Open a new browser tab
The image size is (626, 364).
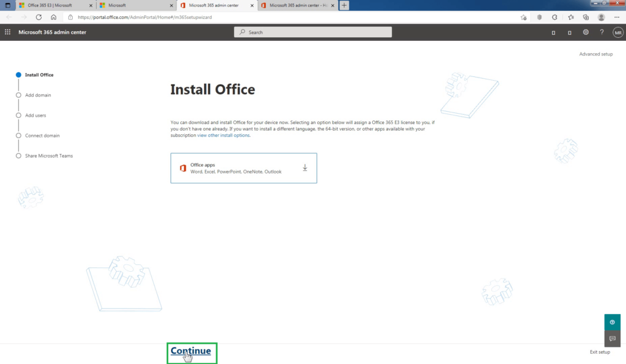(x=344, y=5)
